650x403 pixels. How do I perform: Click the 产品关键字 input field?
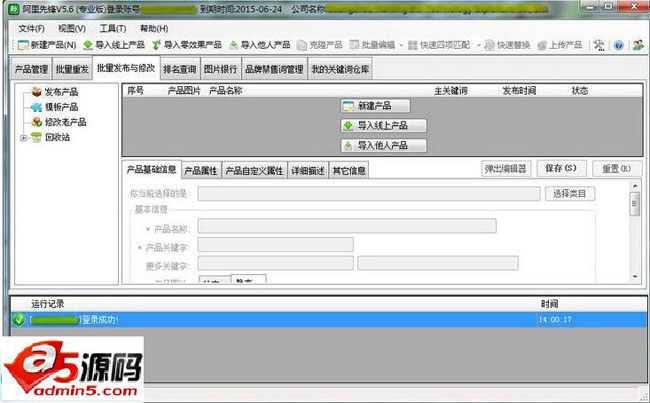coord(276,245)
